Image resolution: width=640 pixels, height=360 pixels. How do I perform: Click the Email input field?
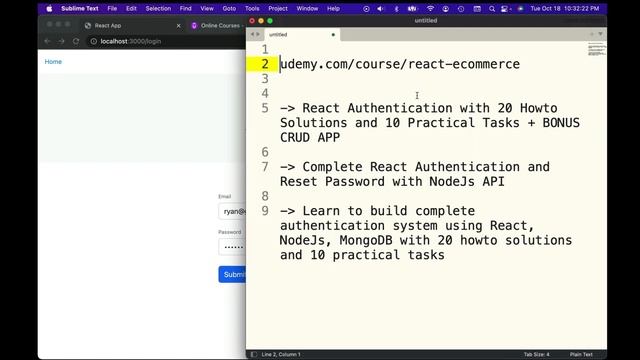tap(232, 211)
